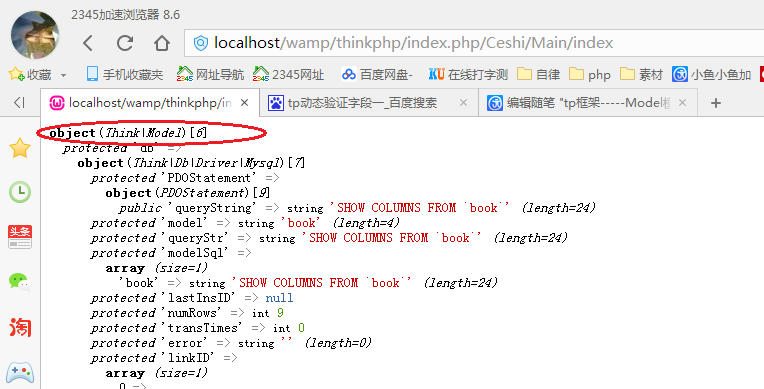Screen dimensions: 764x389
Task: Click the protected 'numRows' int 9 line
Action: point(187,313)
